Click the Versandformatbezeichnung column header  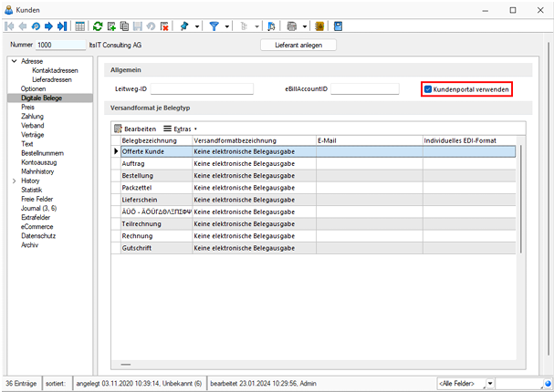coord(255,140)
